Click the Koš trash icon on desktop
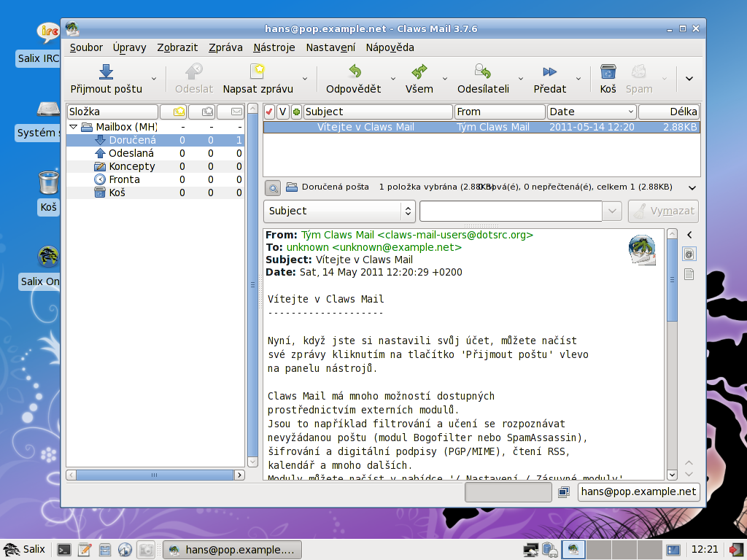The image size is (747, 560). 49,183
